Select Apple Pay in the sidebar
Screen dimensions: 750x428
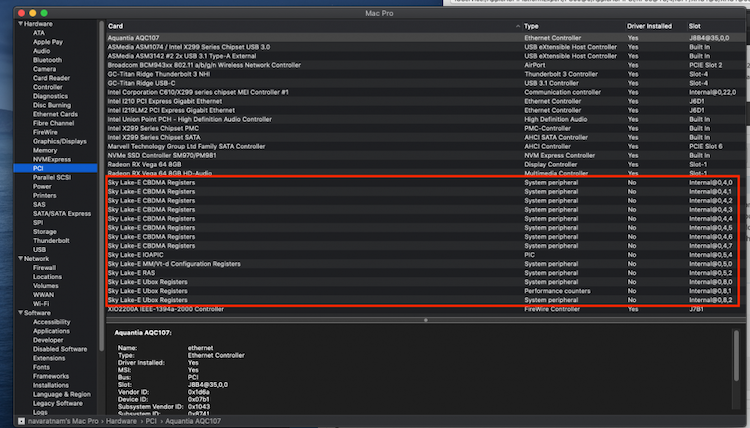(48, 42)
